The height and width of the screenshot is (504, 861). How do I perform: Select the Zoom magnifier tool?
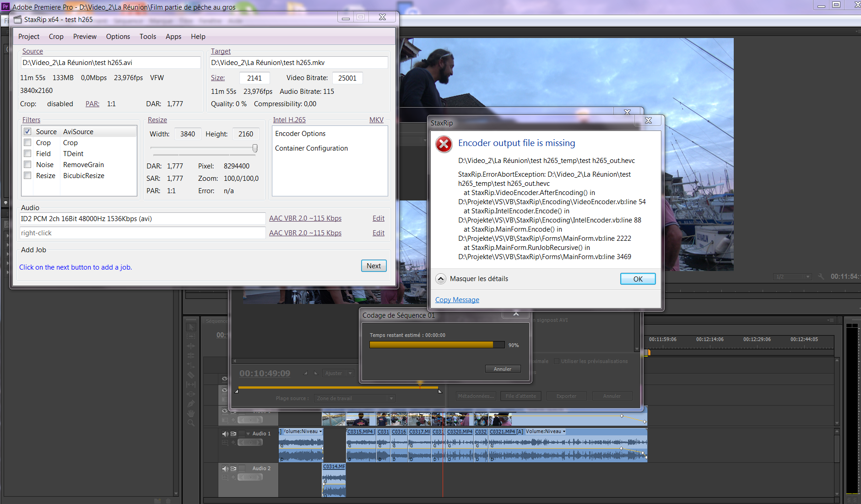point(191,423)
